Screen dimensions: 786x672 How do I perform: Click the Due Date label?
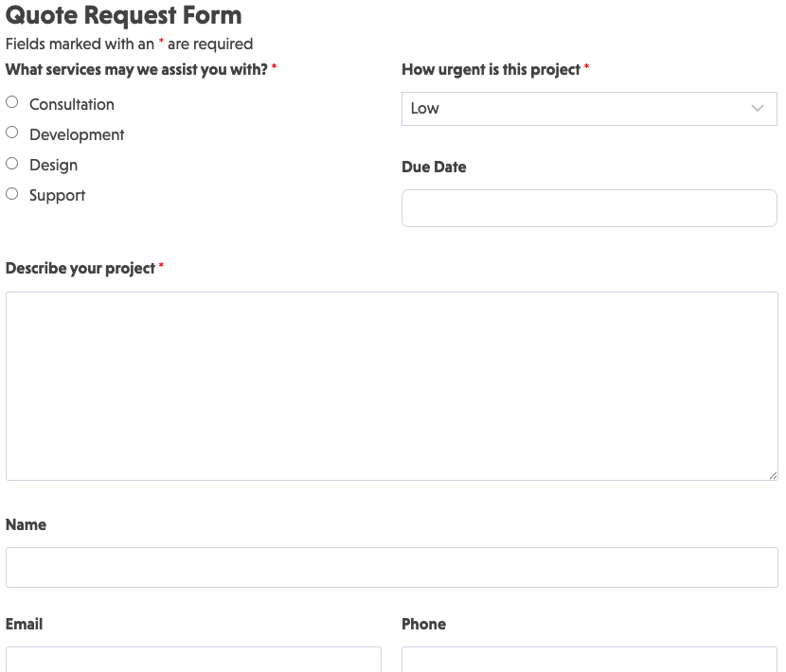coord(434,167)
